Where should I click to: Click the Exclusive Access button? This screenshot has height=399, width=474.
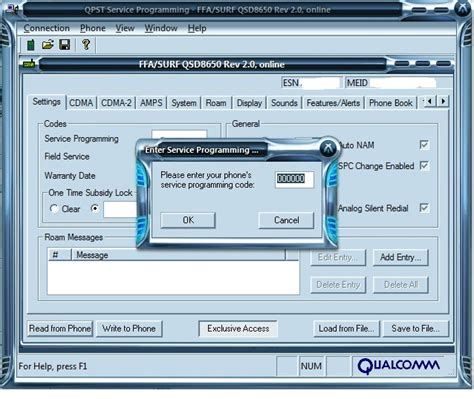pos(238,329)
